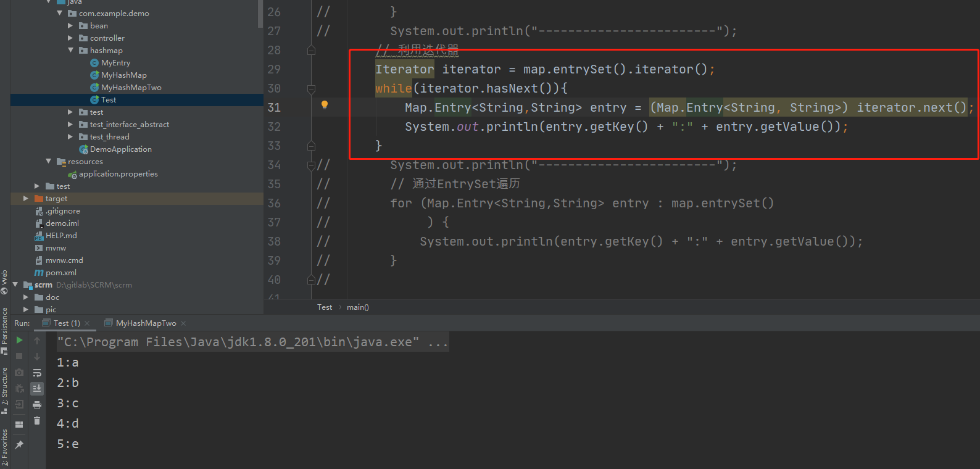
Task: Close the MyHashMapTwo run tab
Action: point(183,323)
